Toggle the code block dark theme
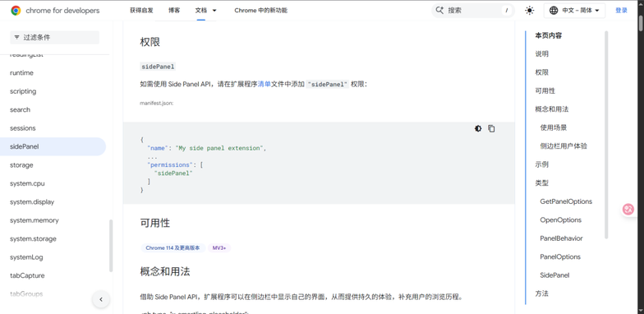The width and height of the screenshot is (644, 314). [x=478, y=128]
